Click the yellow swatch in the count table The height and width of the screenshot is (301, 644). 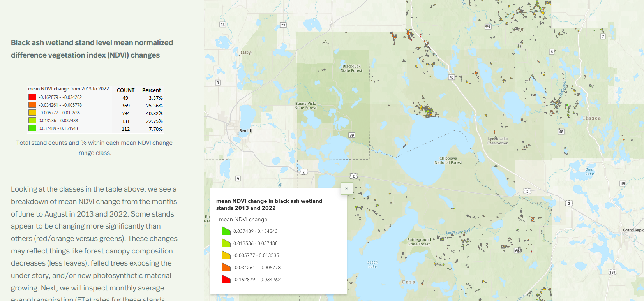32,113
